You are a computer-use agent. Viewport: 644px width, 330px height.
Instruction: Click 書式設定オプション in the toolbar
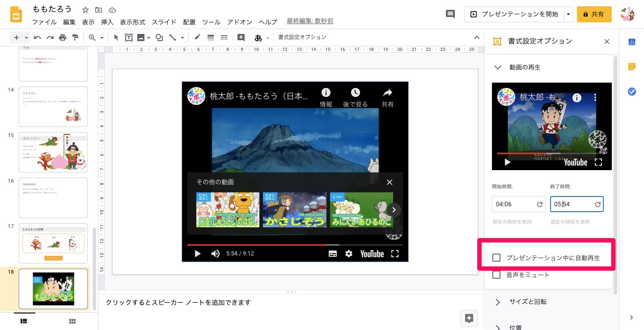click(x=302, y=38)
